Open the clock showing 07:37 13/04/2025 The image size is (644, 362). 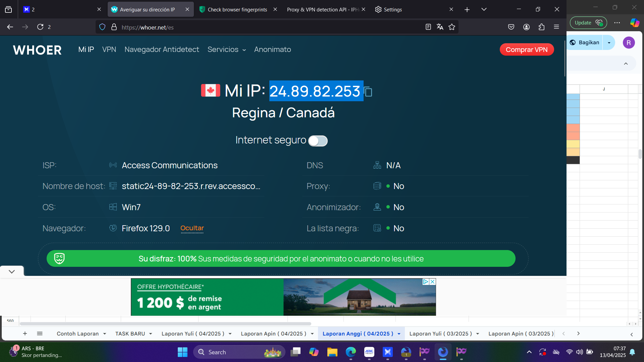(x=613, y=352)
